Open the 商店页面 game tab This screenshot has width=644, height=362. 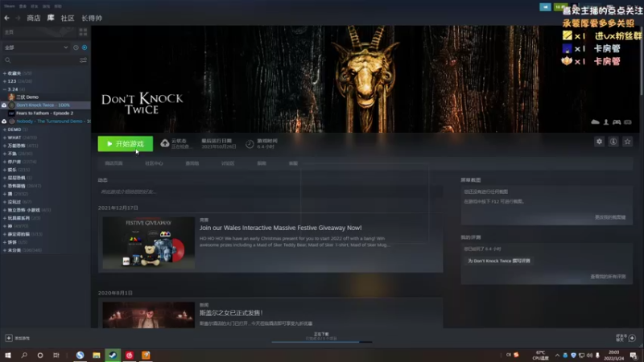point(114,163)
